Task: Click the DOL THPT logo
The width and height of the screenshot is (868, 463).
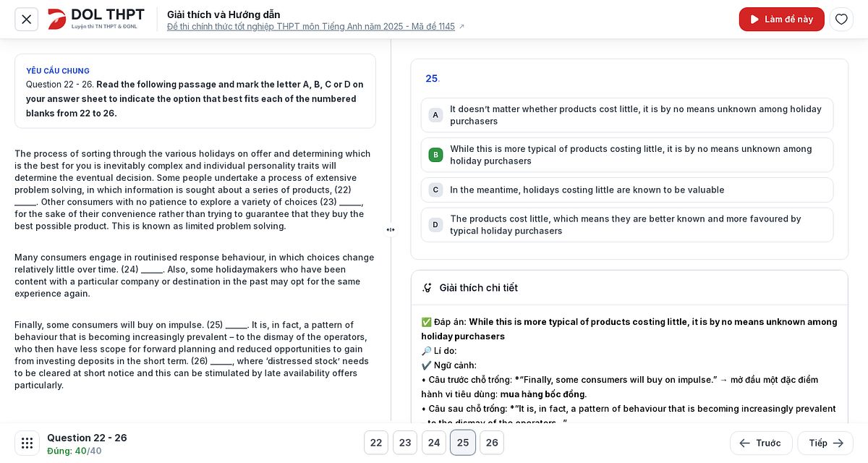Action: tap(96, 20)
